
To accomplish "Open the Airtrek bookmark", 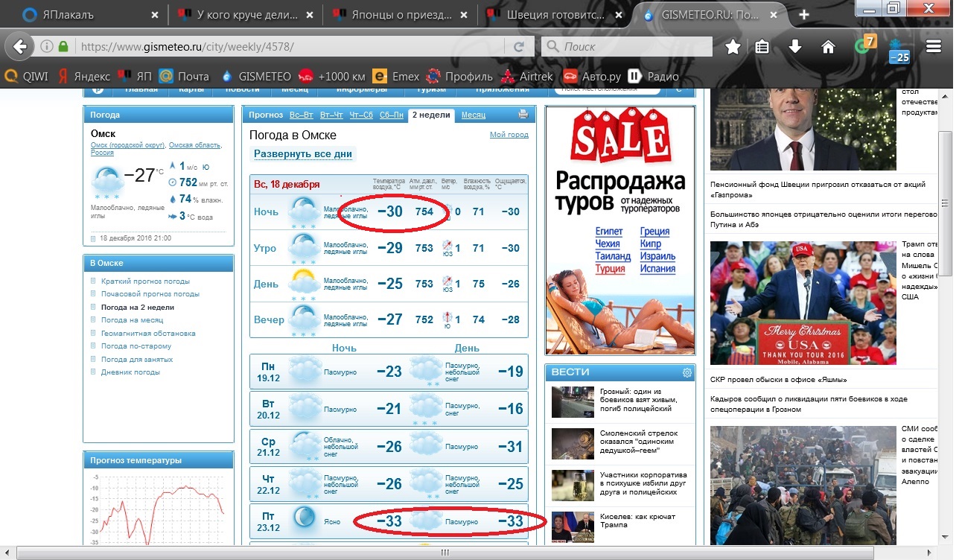I will pos(527,76).
